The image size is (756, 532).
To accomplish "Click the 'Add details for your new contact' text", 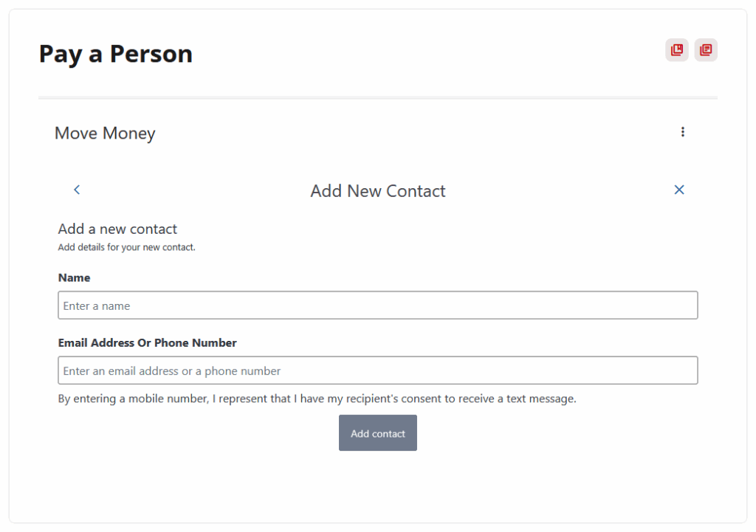I will [126, 247].
